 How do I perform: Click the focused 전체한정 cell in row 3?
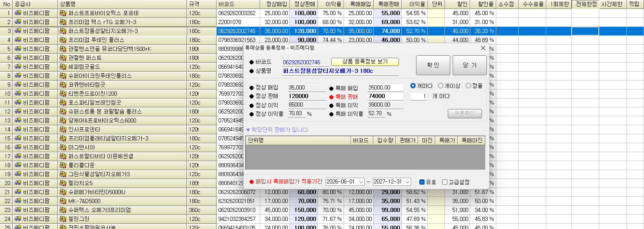(x=585, y=31)
